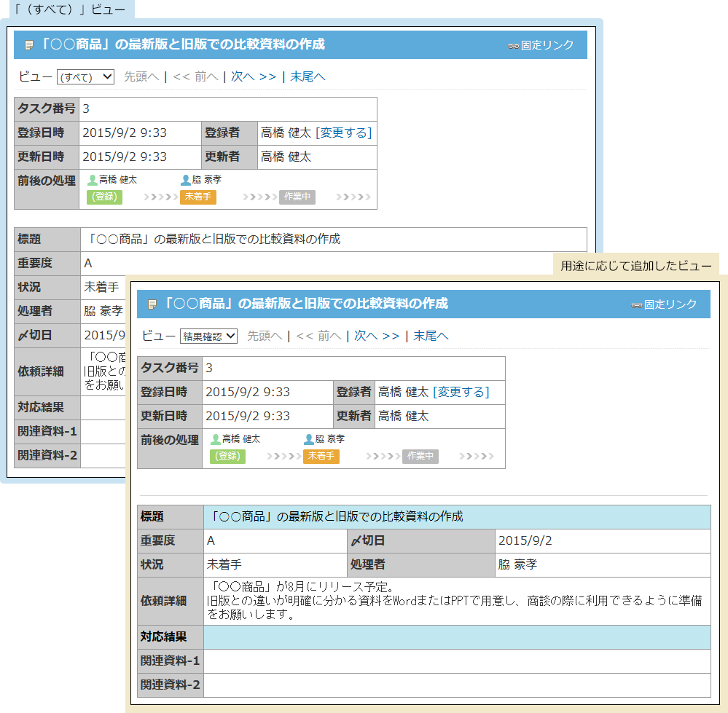Click grayed << 前へ in the front window

coord(318,336)
